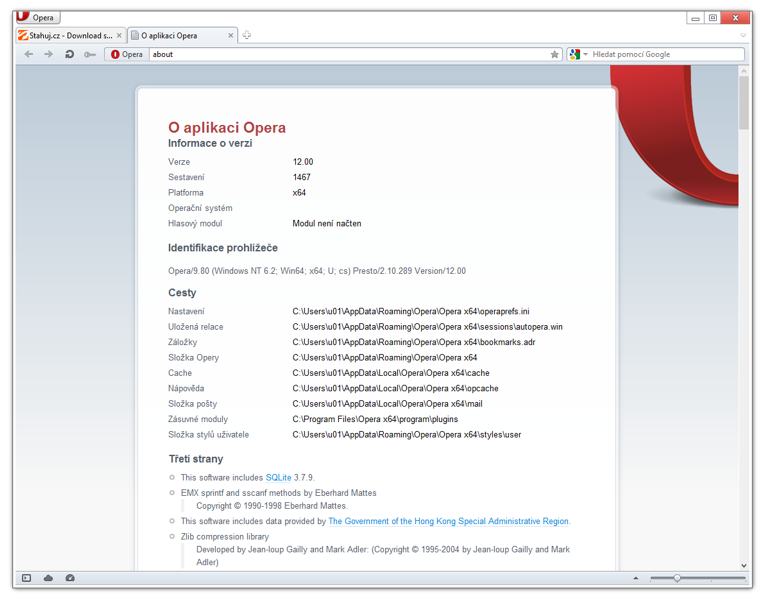Click the Opera address badge
764x600 pixels.
[127, 54]
